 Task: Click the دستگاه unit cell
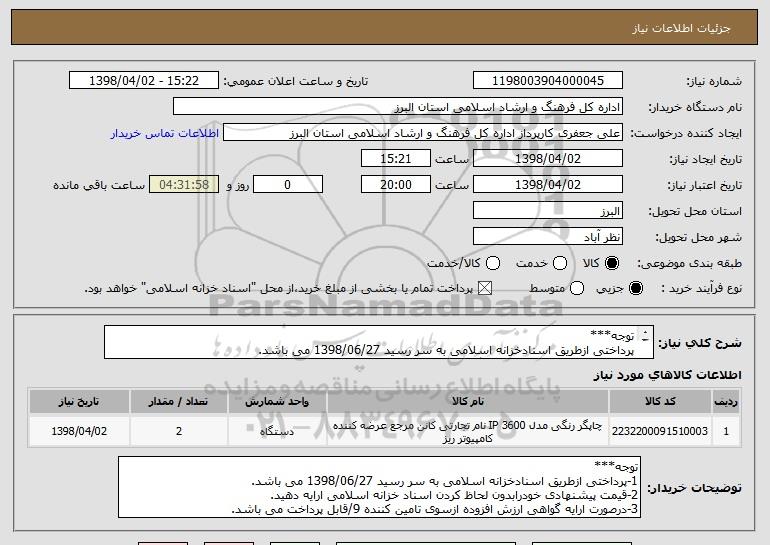[277, 431]
